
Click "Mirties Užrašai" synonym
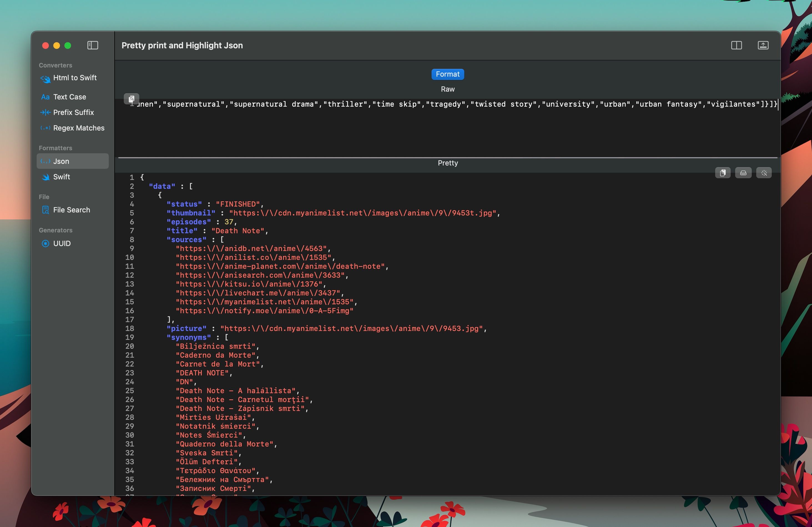[x=213, y=417]
